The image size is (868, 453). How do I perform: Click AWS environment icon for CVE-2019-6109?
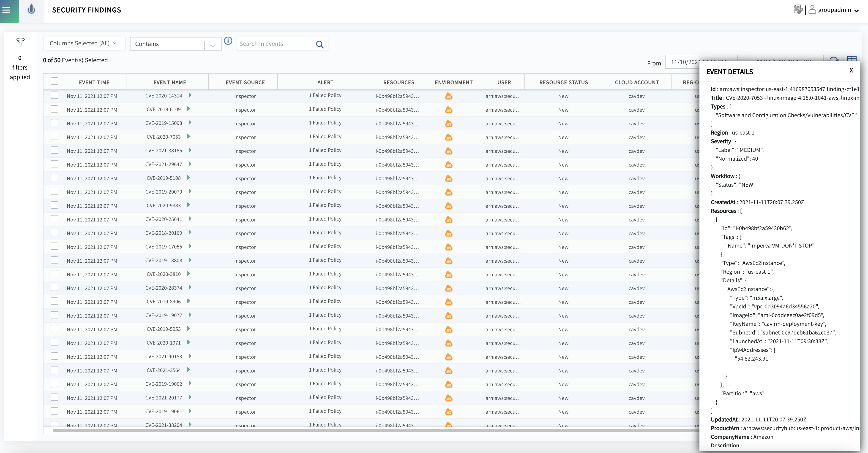[x=448, y=110]
